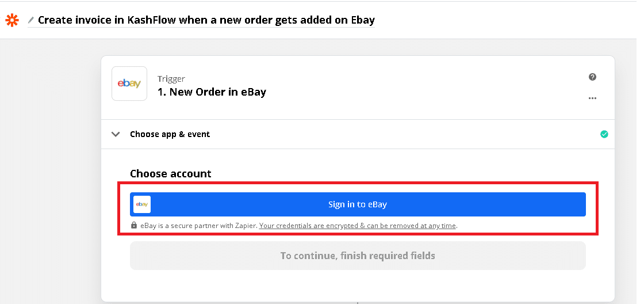Image resolution: width=644 pixels, height=304 pixels.
Task: Click the Trigger label above the step title
Action: tap(171, 79)
